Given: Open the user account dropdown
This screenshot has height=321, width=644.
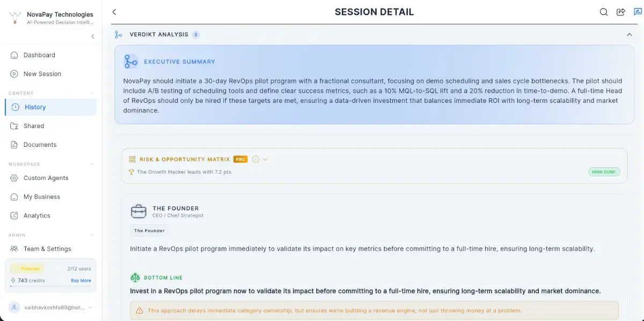Looking at the screenshot, I should point(90,308).
